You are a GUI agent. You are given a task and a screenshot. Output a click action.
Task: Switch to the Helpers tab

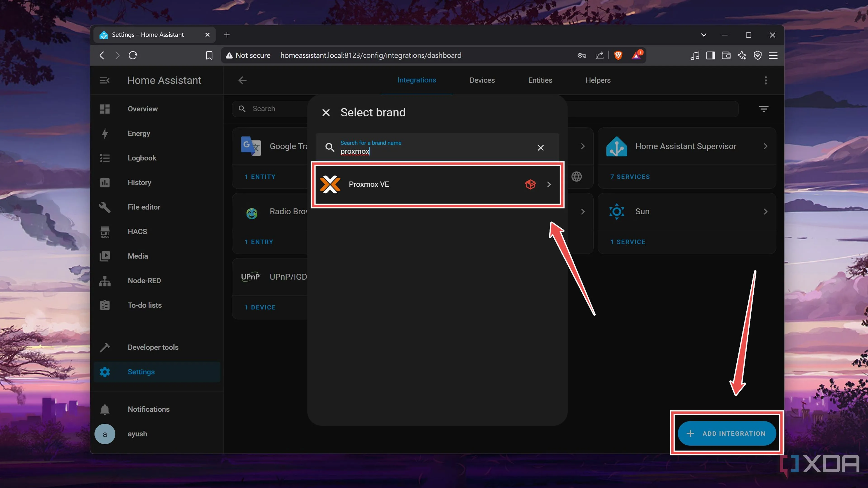[598, 80]
